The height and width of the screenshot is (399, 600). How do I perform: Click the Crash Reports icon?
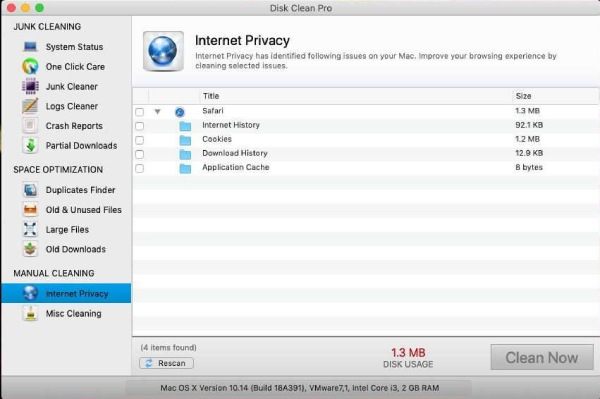point(30,125)
